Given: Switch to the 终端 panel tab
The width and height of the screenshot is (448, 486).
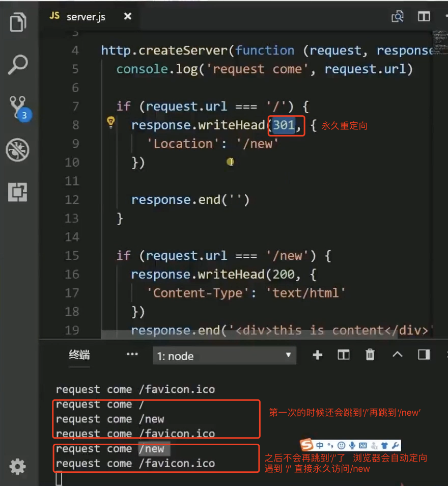Looking at the screenshot, I should coord(79,355).
